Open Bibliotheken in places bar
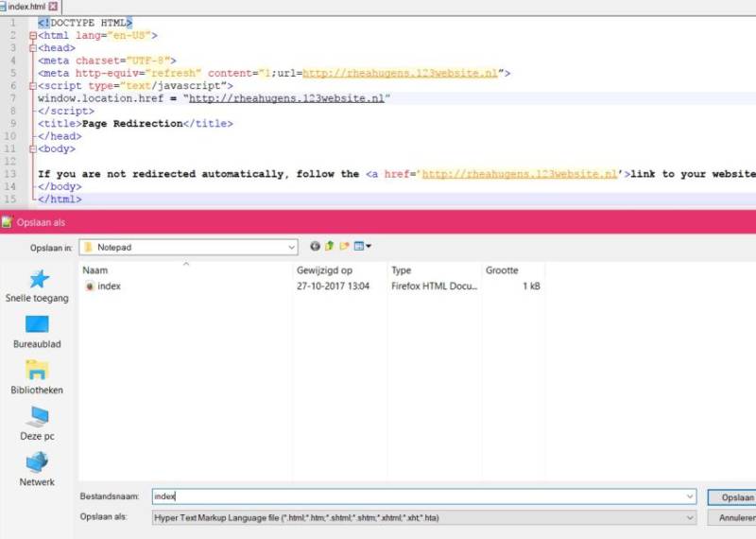 pos(37,377)
